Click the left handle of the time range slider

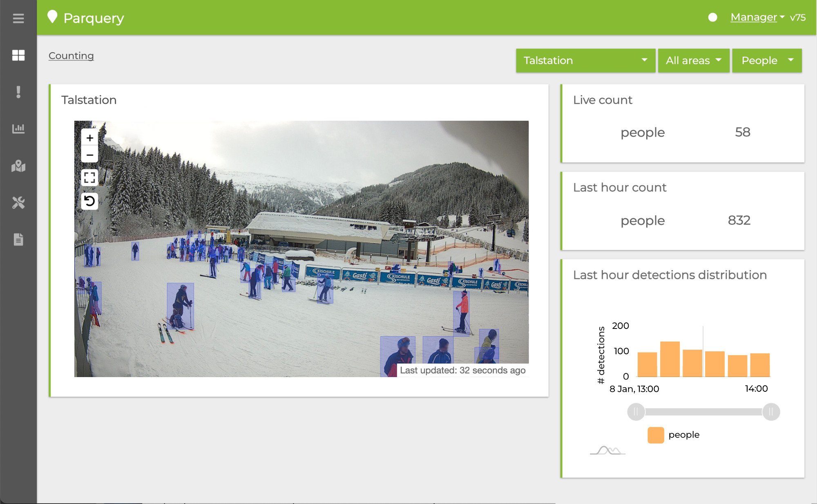click(x=636, y=412)
